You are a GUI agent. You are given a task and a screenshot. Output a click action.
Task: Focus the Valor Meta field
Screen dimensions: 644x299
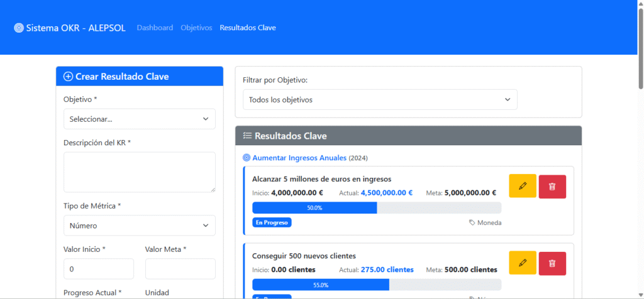point(180,269)
